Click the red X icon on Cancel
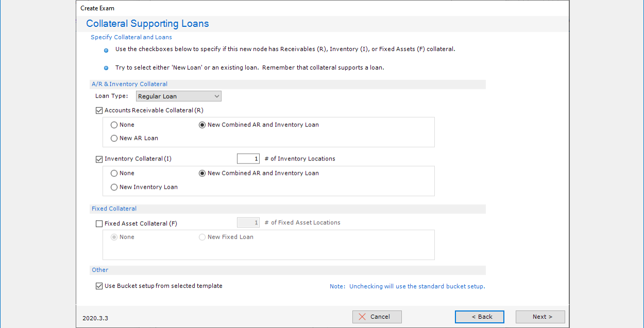The height and width of the screenshot is (328, 644). click(362, 317)
